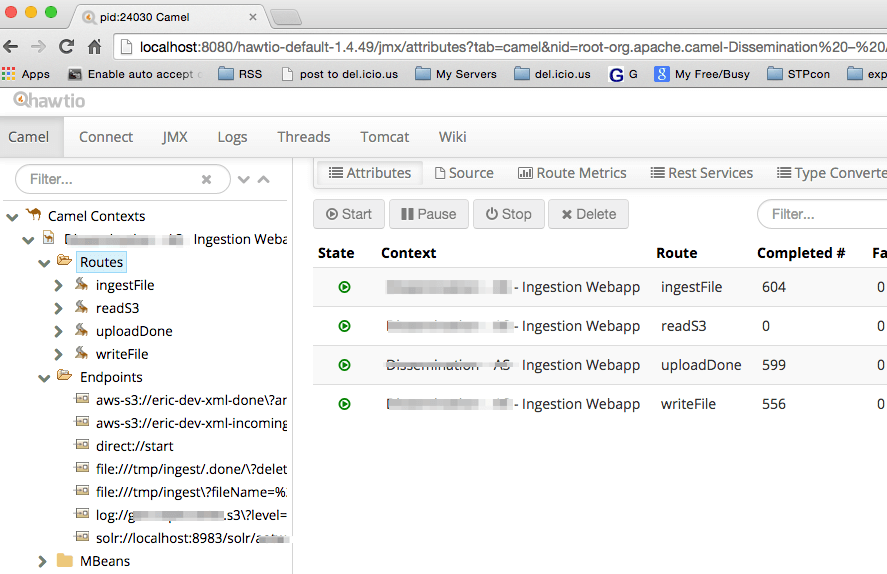Sort table by Completed # column header
The width and height of the screenshot is (887, 574).
click(801, 253)
